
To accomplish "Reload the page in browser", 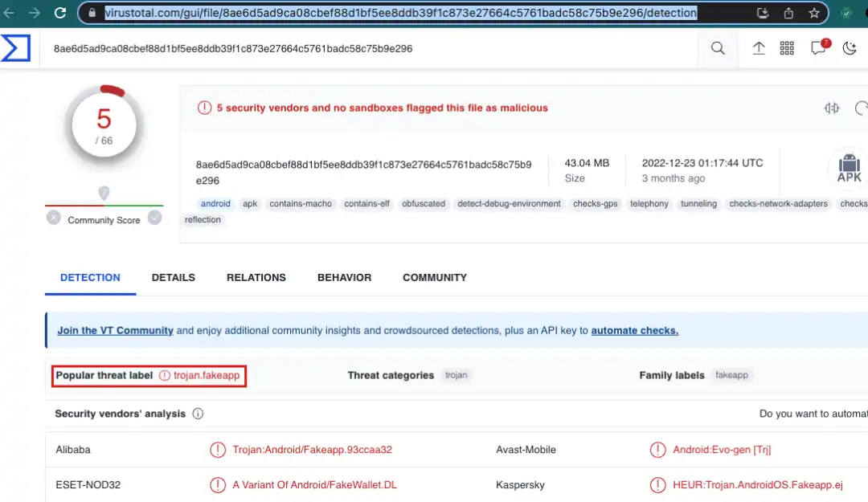I will pyautogui.click(x=60, y=13).
